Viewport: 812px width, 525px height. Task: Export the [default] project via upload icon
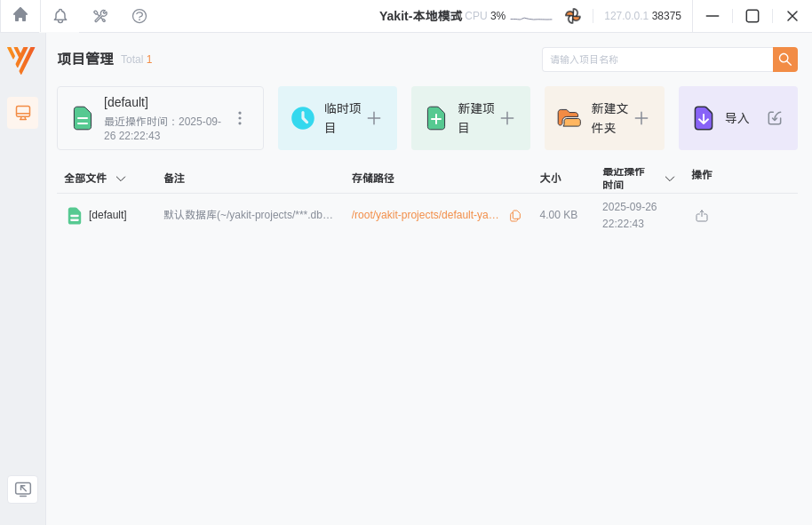701,215
